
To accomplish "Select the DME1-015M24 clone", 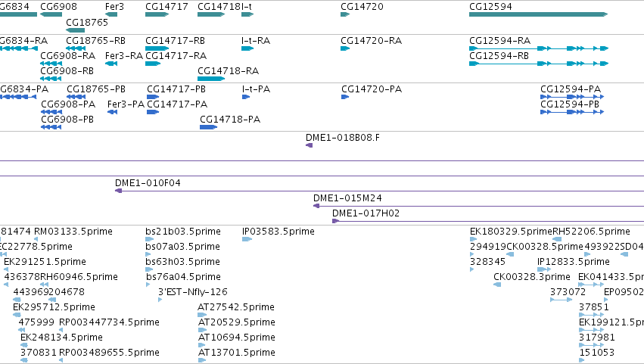I will point(478,206).
